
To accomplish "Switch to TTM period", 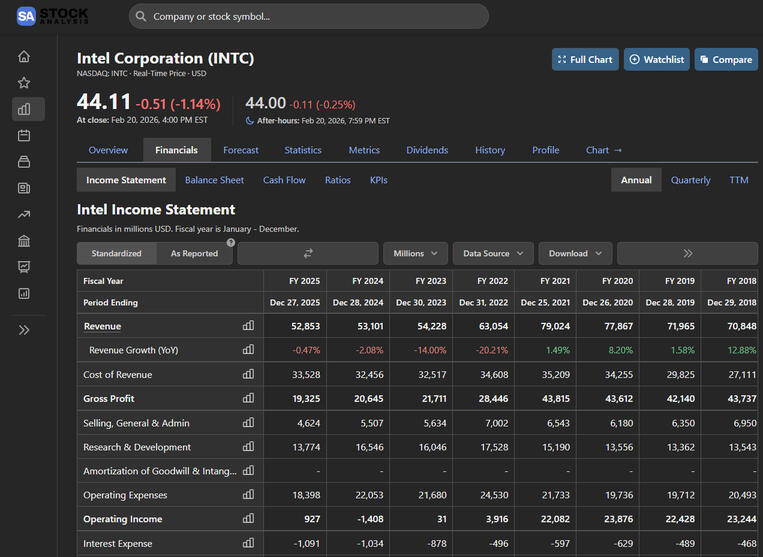I will tap(739, 180).
